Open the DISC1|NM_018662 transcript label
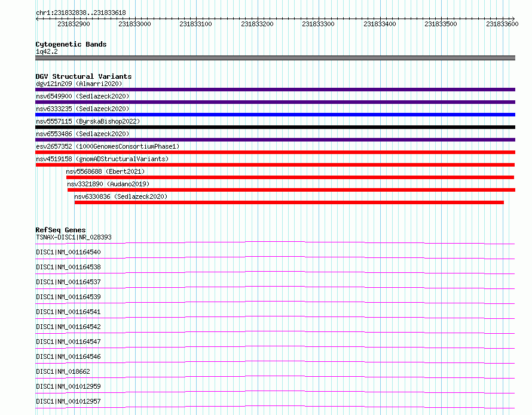 [63, 371]
